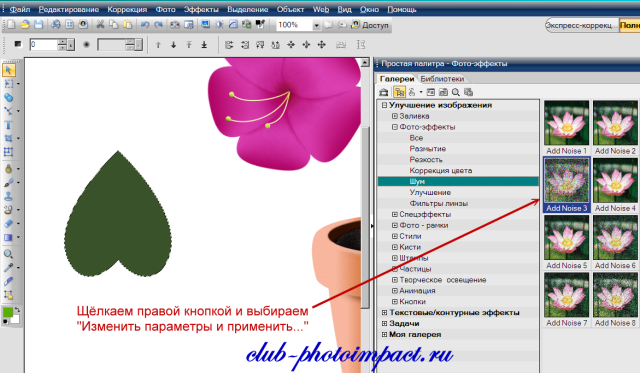Select the Text tool in the toolbox

pos(8,124)
